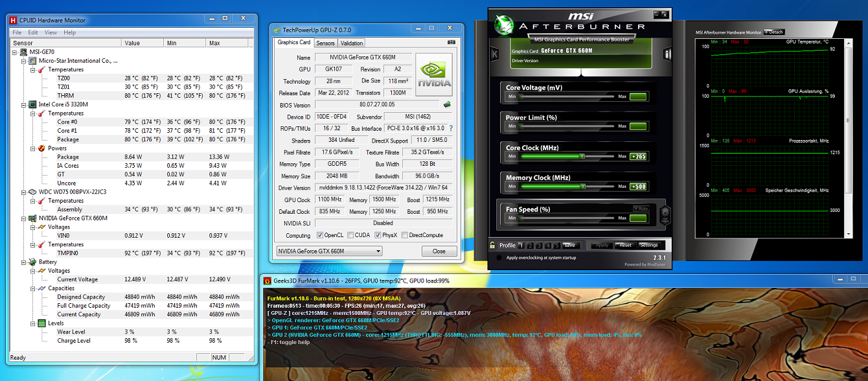Click the Bus Interface question mark icon
868x381 pixels.
point(451,128)
